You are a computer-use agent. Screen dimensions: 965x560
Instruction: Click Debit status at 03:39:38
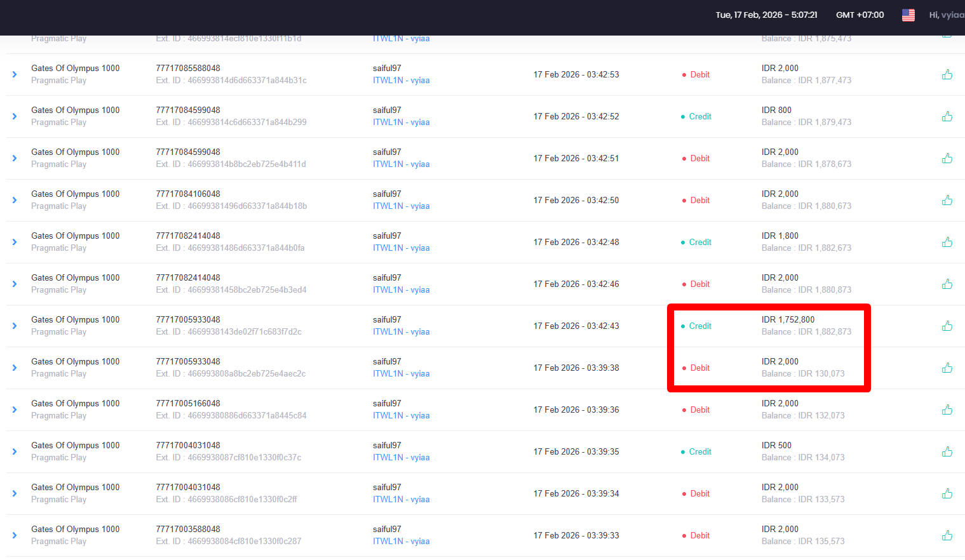(696, 368)
